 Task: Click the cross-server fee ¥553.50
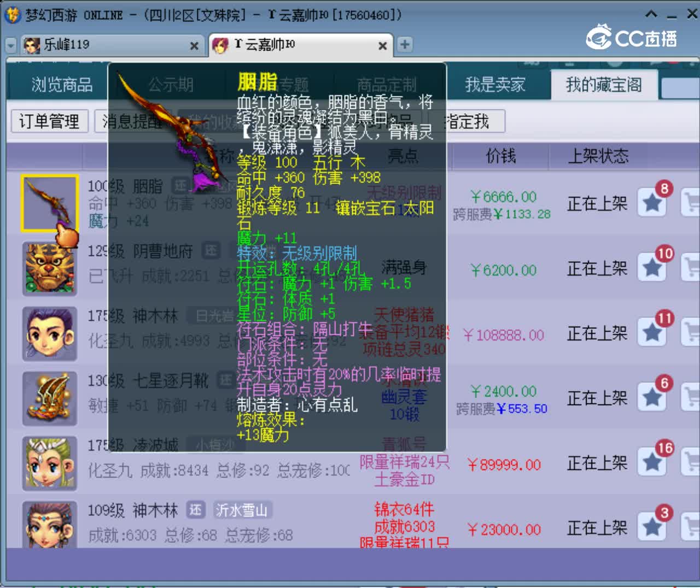point(522,409)
